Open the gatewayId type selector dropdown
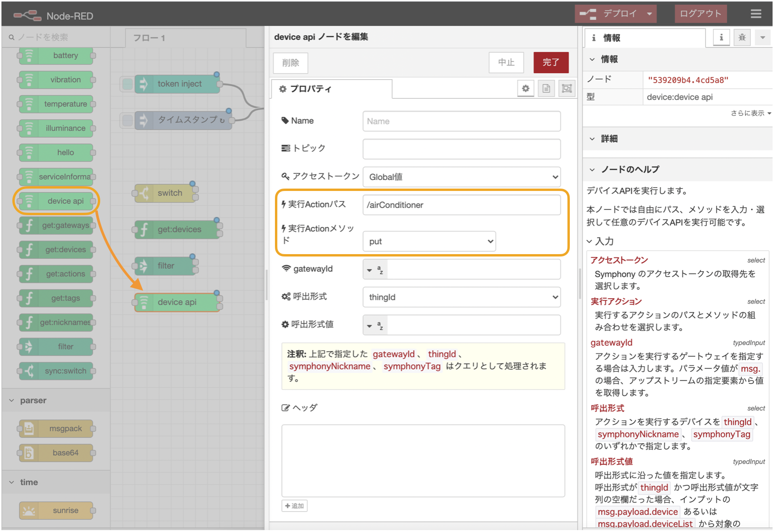Viewport: 774px width, 532px height. [x=375, y=270]
